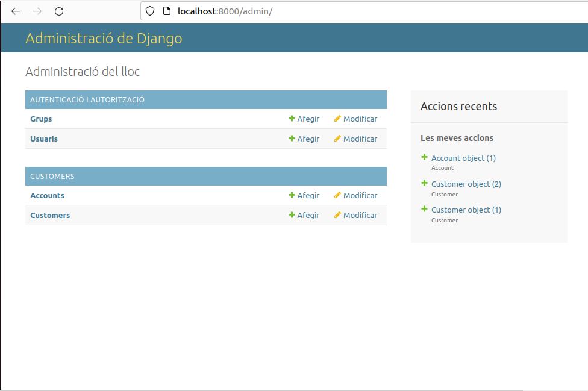The image size is (588, 391).
Task: Open recent action Account object (1)
Action: (463, 158)
